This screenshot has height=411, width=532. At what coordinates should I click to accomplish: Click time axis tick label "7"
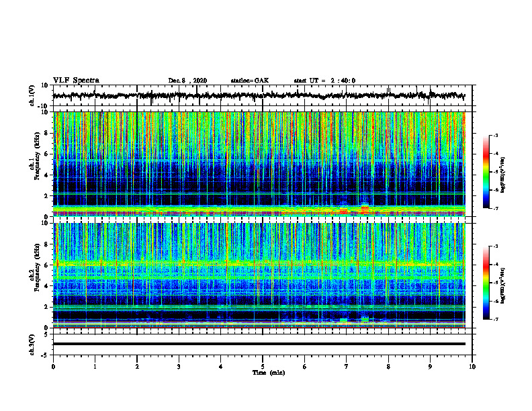coord(347,367)
